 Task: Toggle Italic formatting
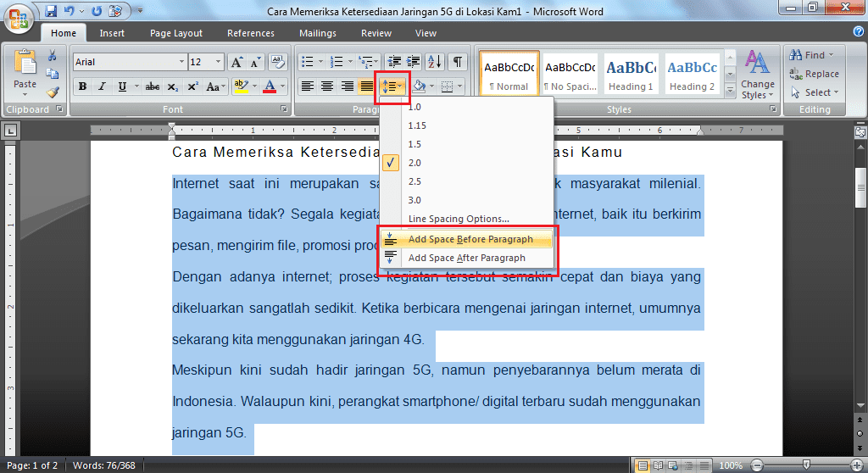[103, 86]
